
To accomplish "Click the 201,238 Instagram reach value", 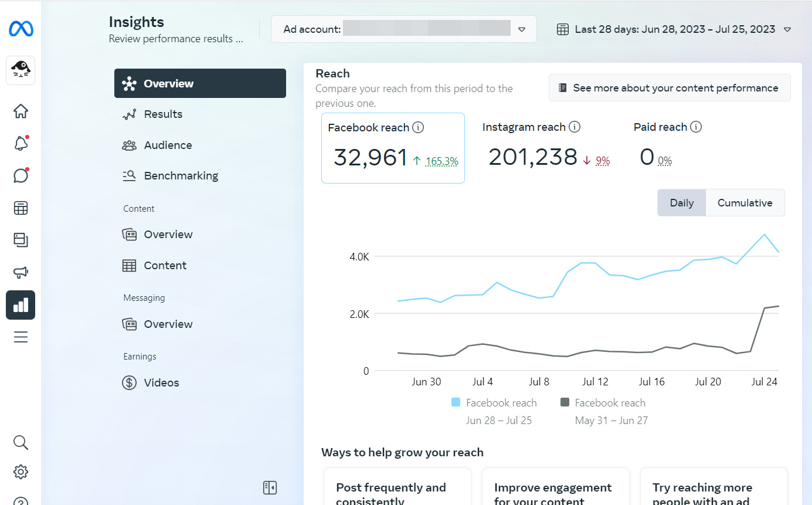I will point(533,157).
